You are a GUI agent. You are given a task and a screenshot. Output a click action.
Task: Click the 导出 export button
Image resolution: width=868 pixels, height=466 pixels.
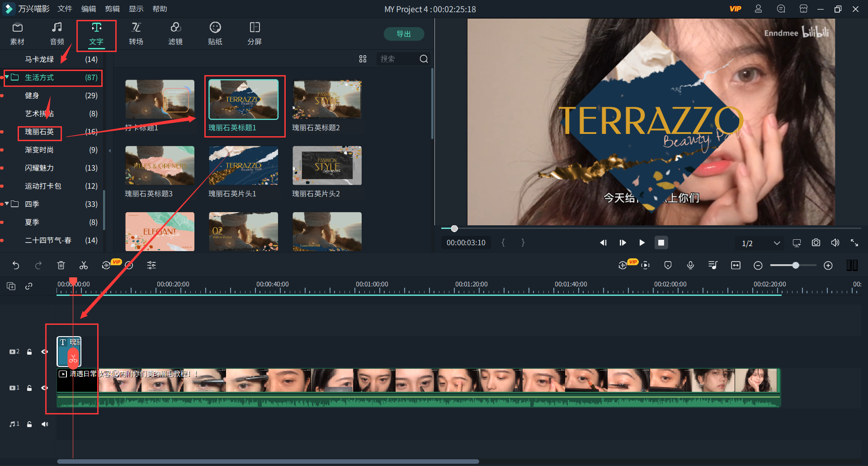[x=403, y=34]
